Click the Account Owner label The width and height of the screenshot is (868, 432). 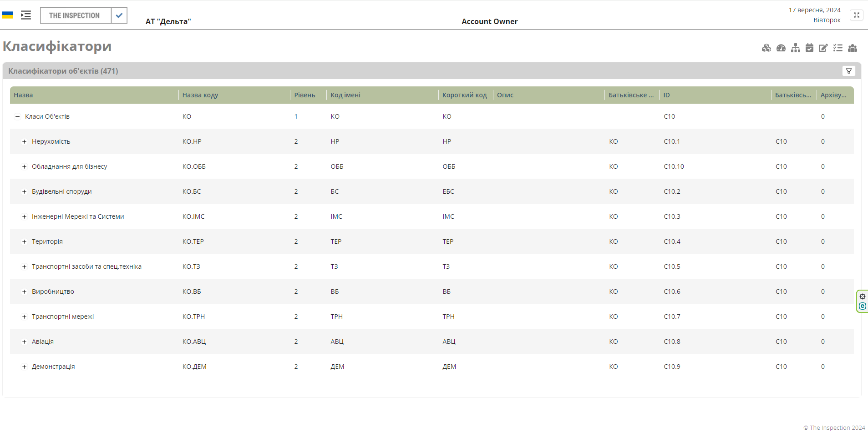click(x=489, y=21)
